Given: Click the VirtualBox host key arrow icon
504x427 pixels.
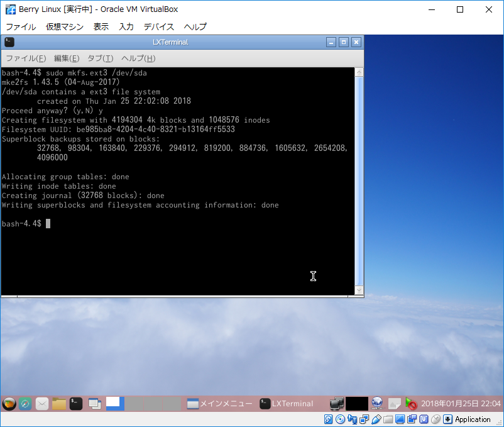Looking at the screenshot, I should tap(447, 419).
